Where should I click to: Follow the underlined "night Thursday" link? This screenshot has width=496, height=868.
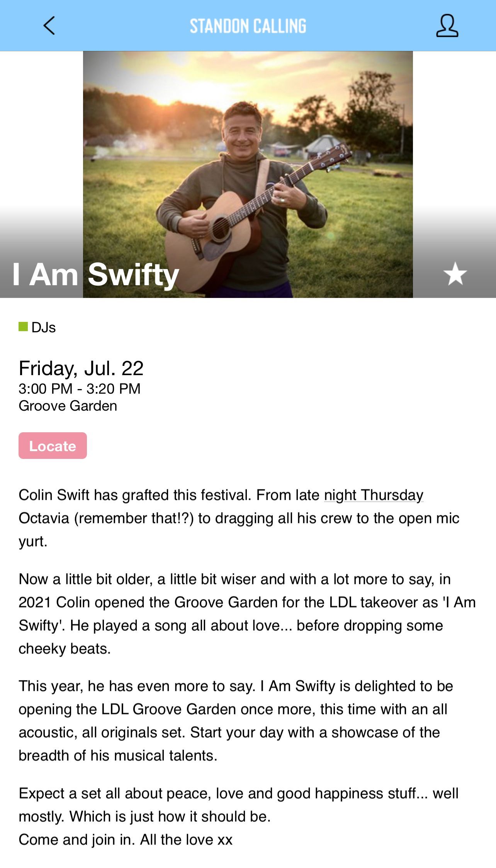[374, 495]
